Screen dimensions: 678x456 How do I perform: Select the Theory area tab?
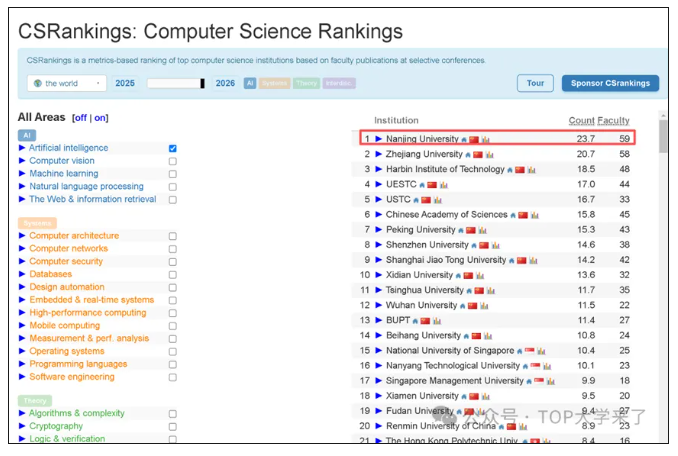307,84
